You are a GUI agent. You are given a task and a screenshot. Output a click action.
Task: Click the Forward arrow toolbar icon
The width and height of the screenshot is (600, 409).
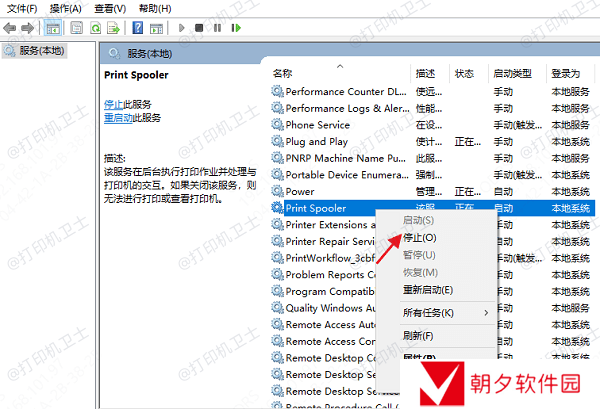click(x=28, y=28)
